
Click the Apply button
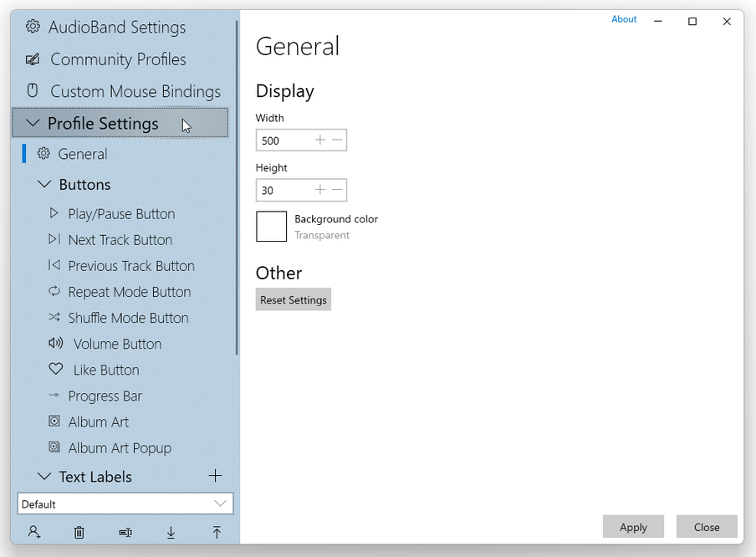point(633,527)
